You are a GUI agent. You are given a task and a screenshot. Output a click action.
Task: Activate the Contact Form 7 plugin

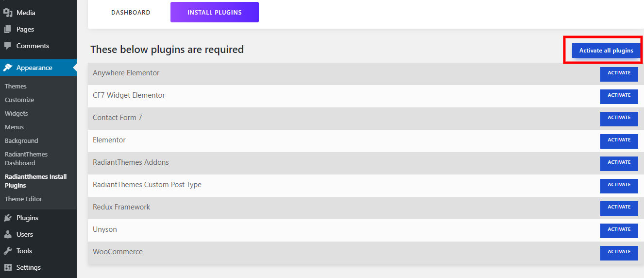click(619, 119)
